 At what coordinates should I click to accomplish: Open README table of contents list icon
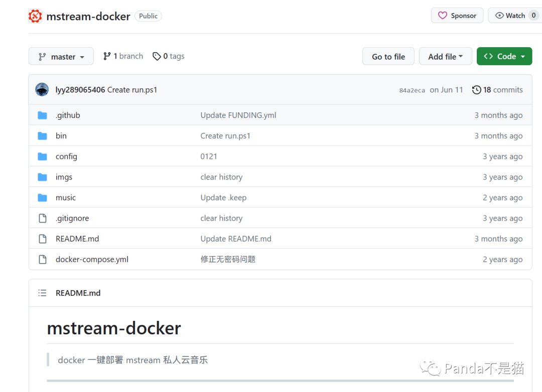pos(42,293)
